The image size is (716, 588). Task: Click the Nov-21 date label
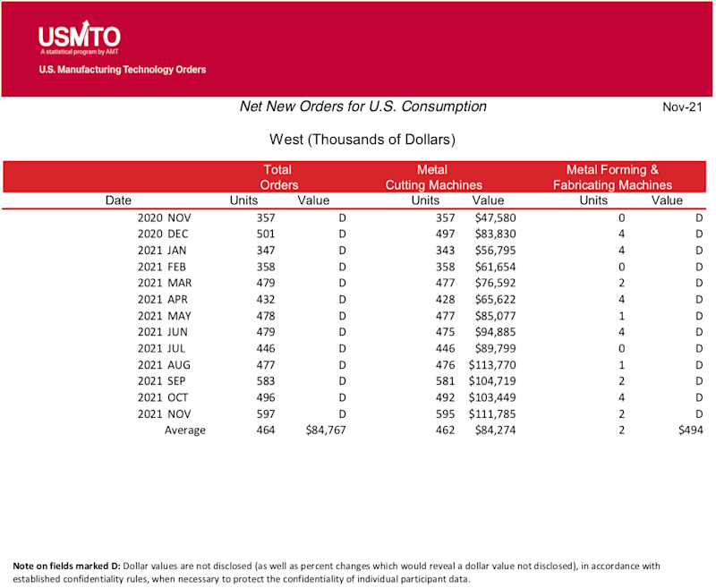[x=682, y=107]
